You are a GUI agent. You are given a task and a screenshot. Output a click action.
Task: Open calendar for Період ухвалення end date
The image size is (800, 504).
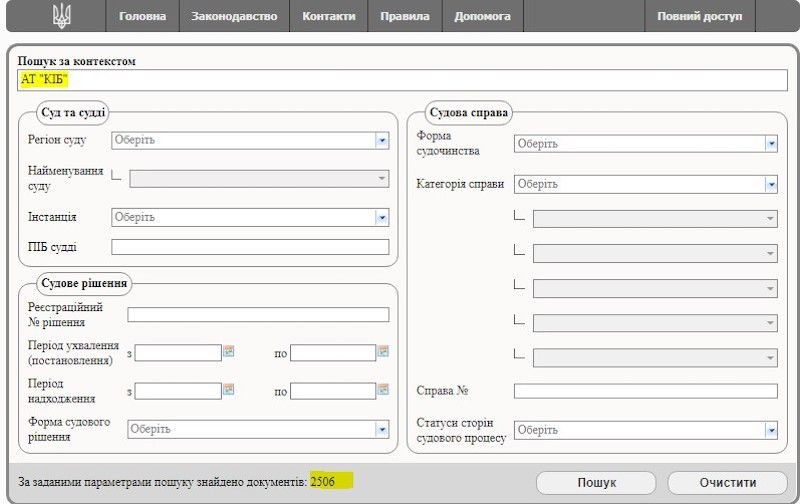(383, 352)
